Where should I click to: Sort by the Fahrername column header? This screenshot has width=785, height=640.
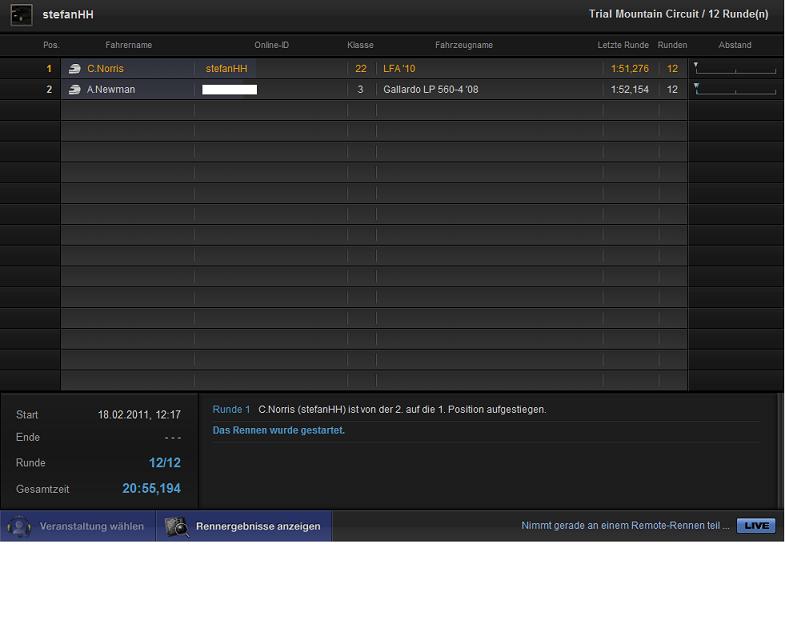[x=128, y=45]
